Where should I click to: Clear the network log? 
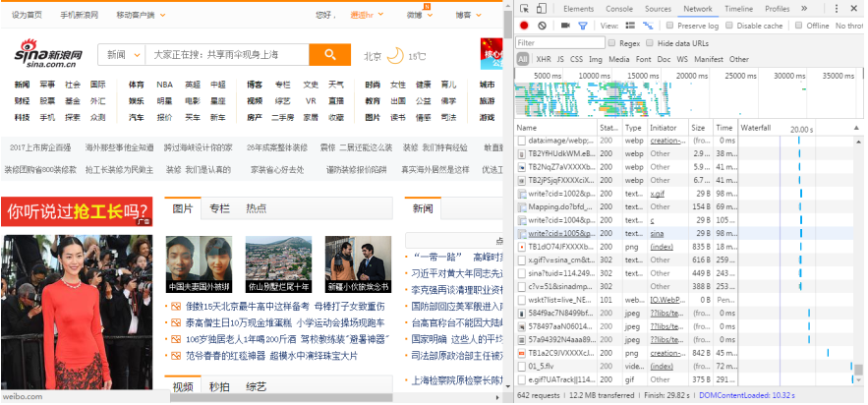542,26
